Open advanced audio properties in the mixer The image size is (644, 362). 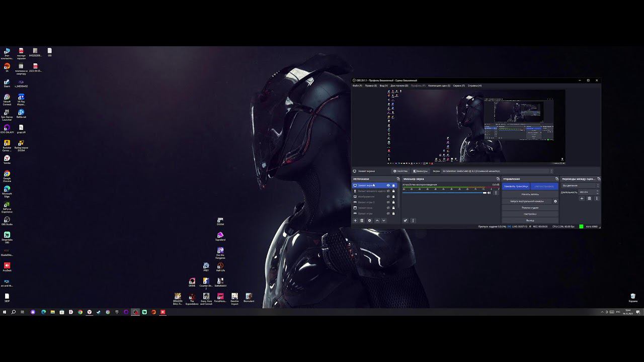pos(406,220)
